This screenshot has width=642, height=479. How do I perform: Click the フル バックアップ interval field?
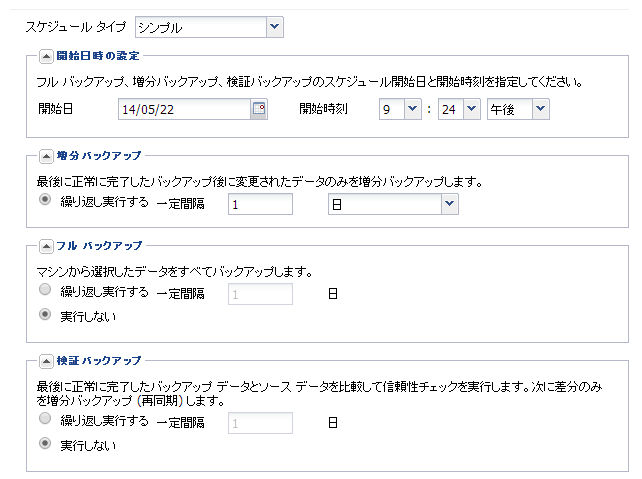pyautogui.click(x=259, y=294)
